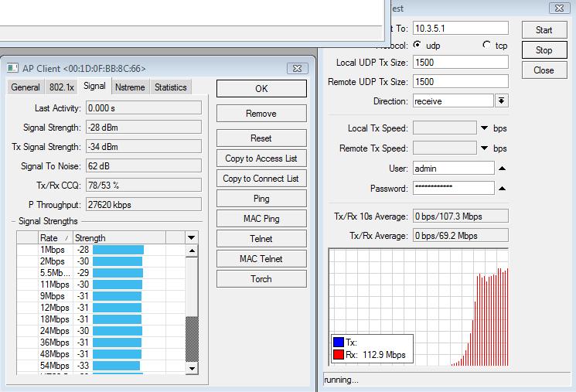Click the signal list scrollbar down arrow
The image size is (576, 392).
coord(193,369)
